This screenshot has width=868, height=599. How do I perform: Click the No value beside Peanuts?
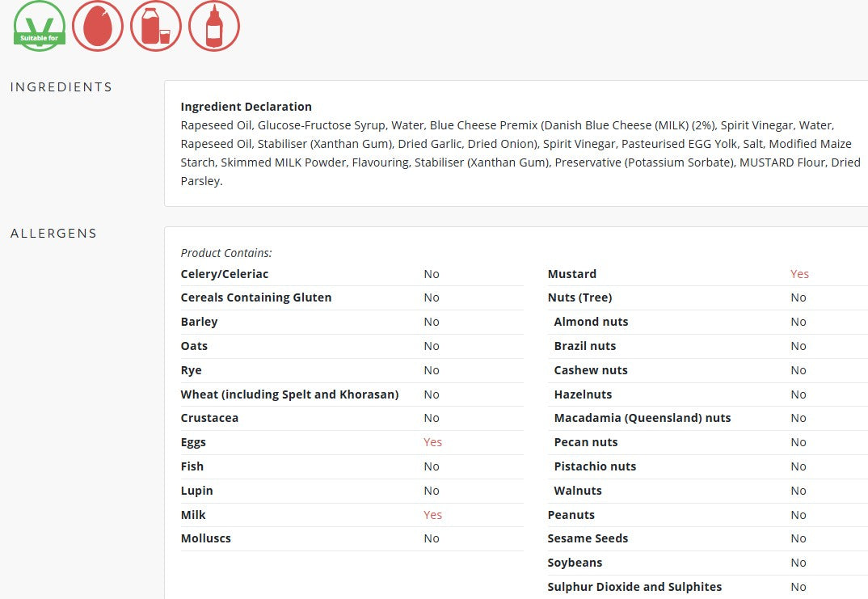coord(798,515)
